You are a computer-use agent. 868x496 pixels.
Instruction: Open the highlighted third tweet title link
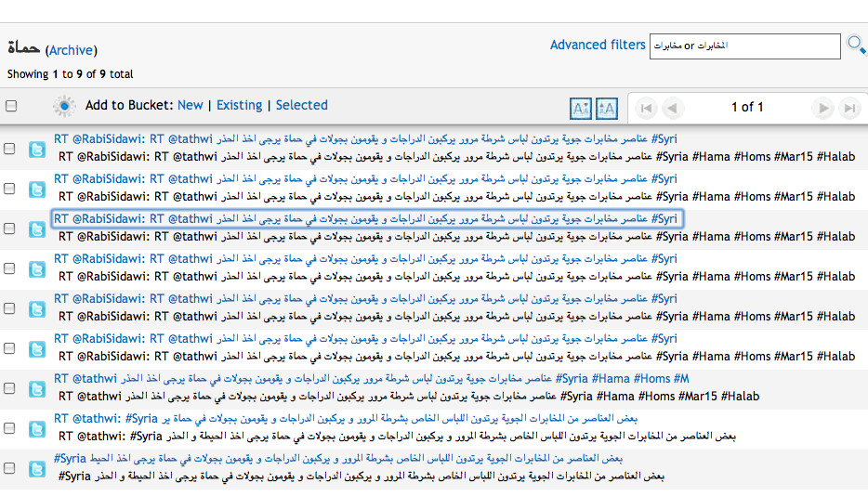click(365, 218)
